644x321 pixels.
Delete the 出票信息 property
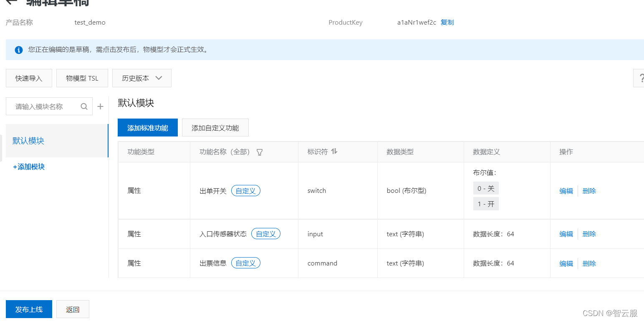coord(589,263)
